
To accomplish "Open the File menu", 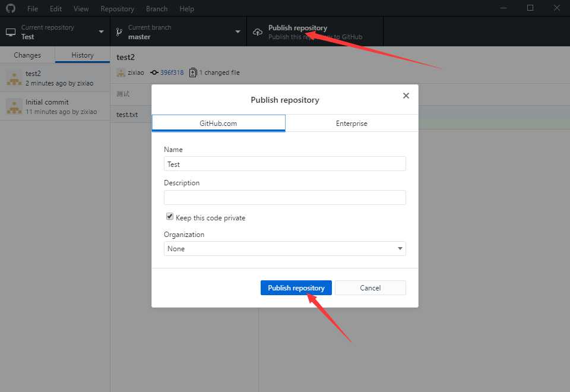I will tap(32, 9).
